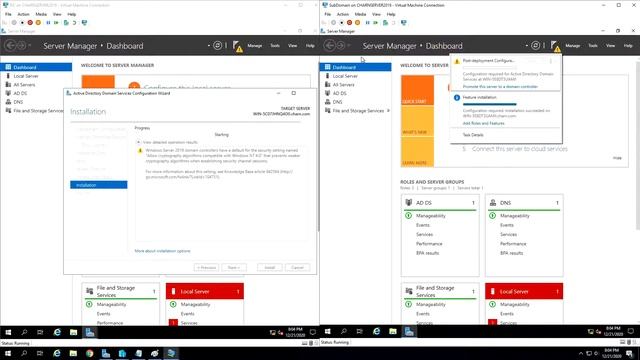640x360 pixels.
Task: Shut down SubDomain VM with red toolbar button
Action: pyautogui.click(x=349, y=23)
